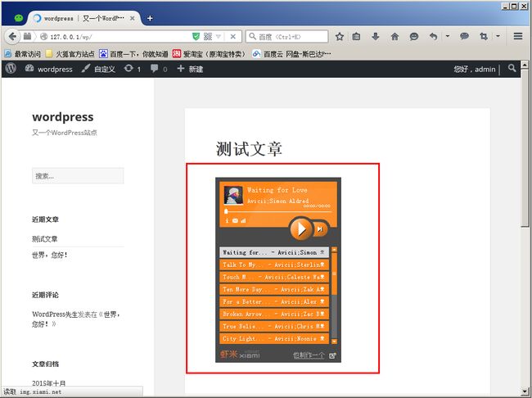Select 'For a Better...' track in the playlist
Screen dimensions: 532x398
coord(274,301)
